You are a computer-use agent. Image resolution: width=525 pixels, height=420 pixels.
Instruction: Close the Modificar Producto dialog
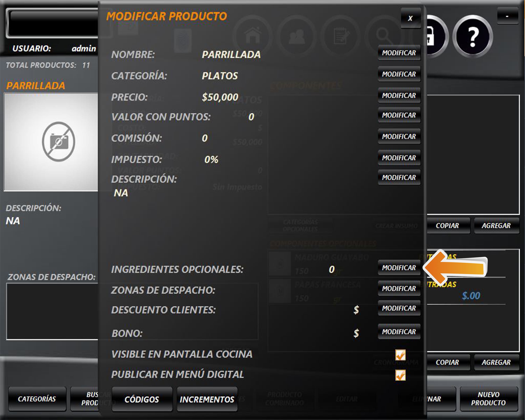411,18
